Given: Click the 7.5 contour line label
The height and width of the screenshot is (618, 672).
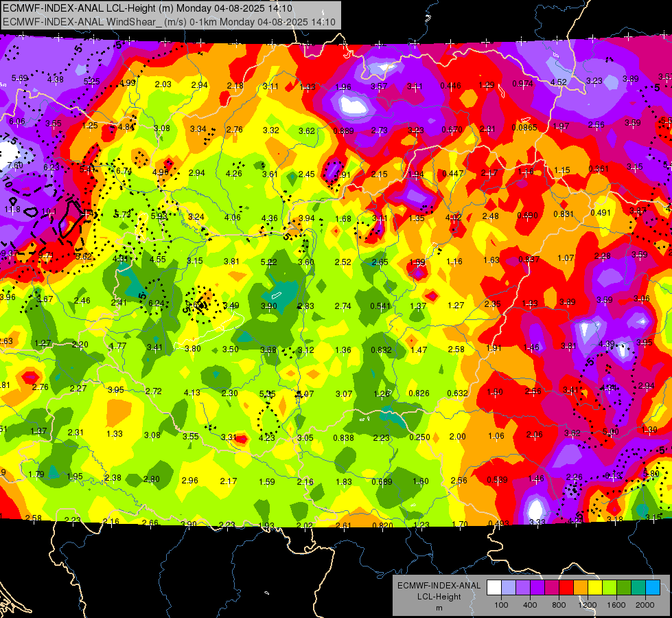Looking at the screenshot, I should [10, 139].
